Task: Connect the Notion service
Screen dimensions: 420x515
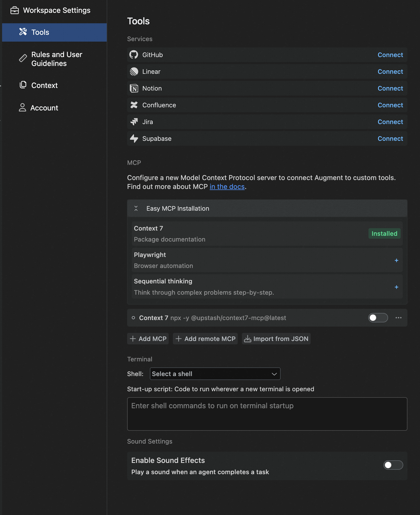Action: click(x=390, y=88)
